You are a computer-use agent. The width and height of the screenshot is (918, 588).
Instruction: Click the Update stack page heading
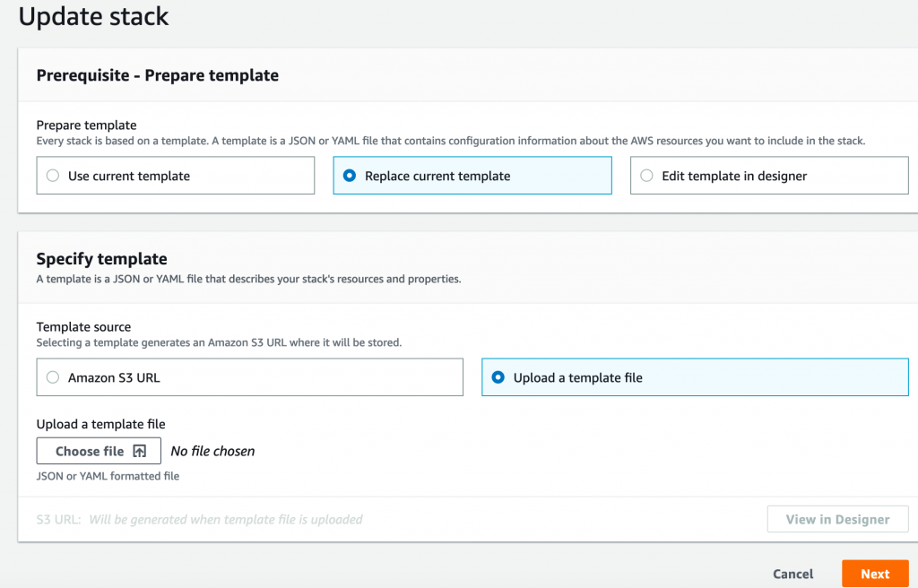tap(93, 16)
